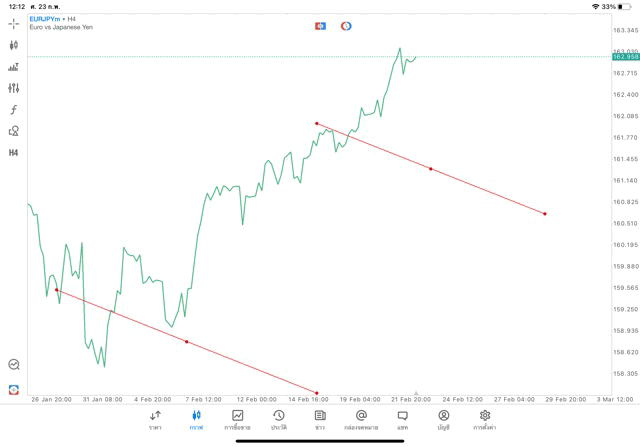Open the กล่องจดหมาย mailbox tab
The image size is (640, 447).
[x=361, y=420]
